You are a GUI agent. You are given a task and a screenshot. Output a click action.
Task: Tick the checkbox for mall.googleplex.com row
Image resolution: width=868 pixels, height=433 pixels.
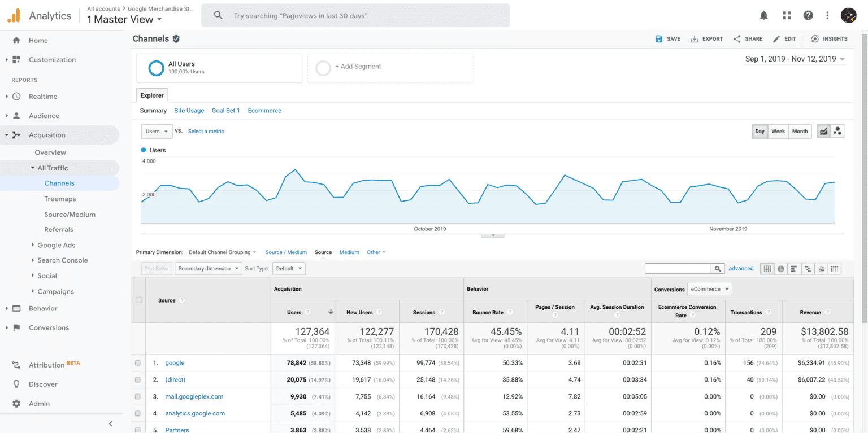pos(138,397)
